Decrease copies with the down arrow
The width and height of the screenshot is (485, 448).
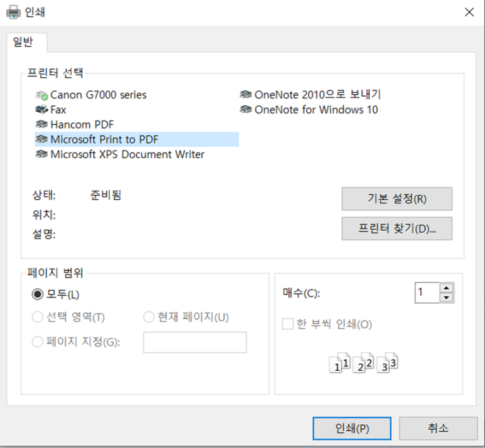[446, 297]
